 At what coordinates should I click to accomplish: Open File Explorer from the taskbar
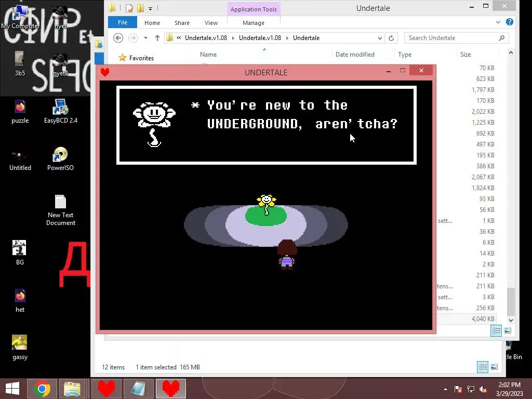[72, 389]
